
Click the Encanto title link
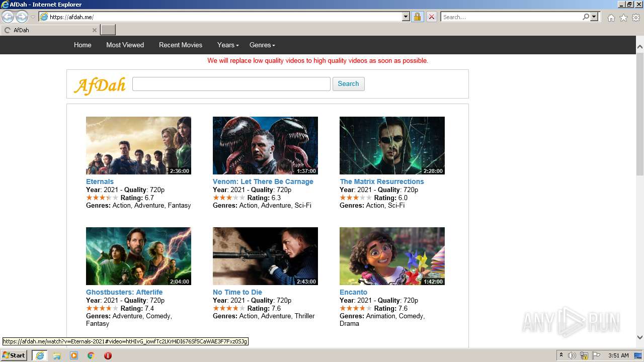[353, 292]
